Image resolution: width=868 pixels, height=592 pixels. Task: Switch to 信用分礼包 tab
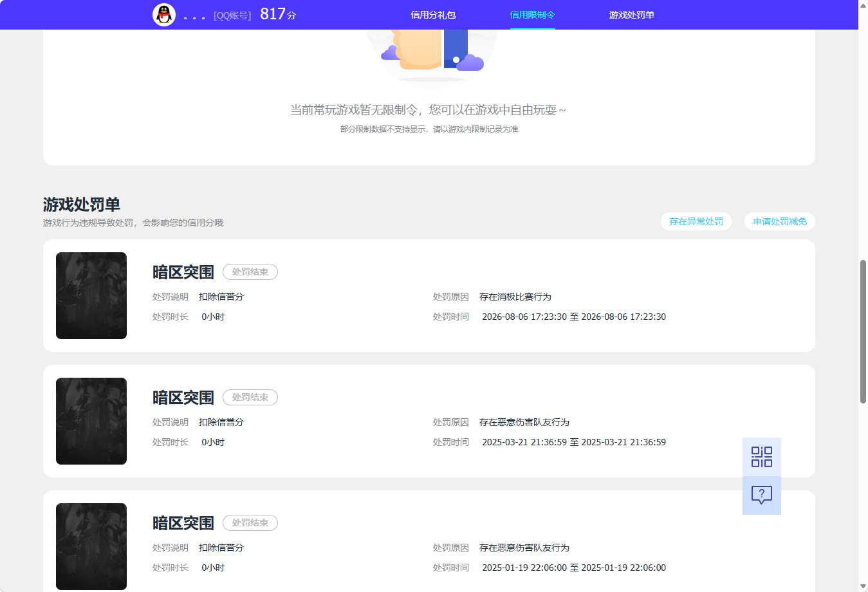[433, 15]
